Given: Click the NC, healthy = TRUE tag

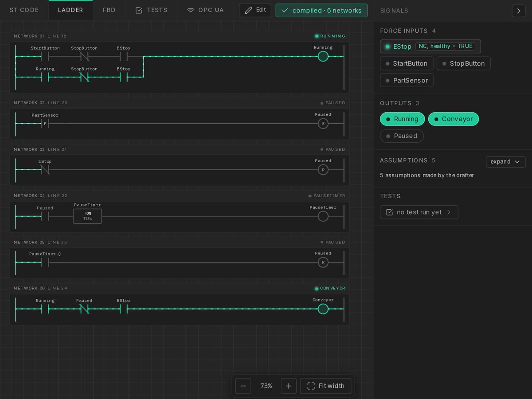Looking at the screenshot, I should pyautogui.click(x=446, y=46).
